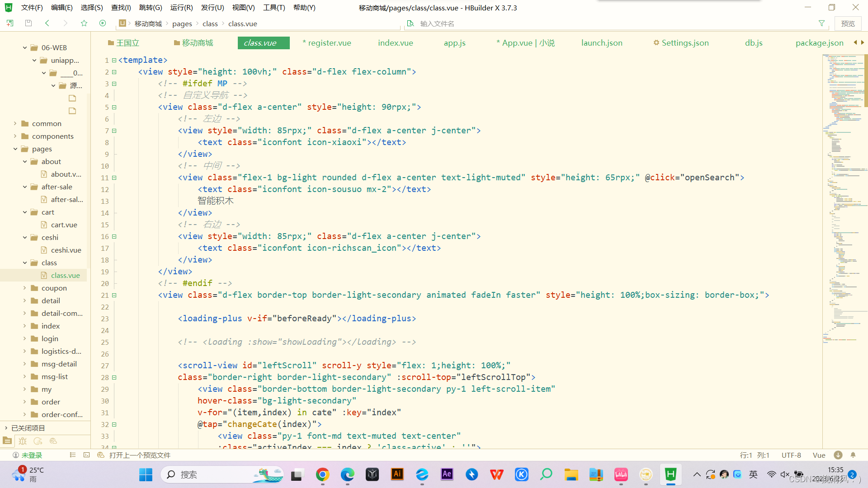The height and width of the screenshot is (488, 868).
Task: Expand the components folder
Action: (x=15, y=136)
